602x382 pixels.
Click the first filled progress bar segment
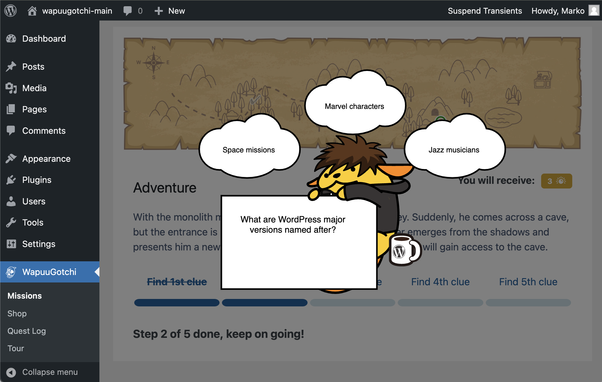(177, 303)
